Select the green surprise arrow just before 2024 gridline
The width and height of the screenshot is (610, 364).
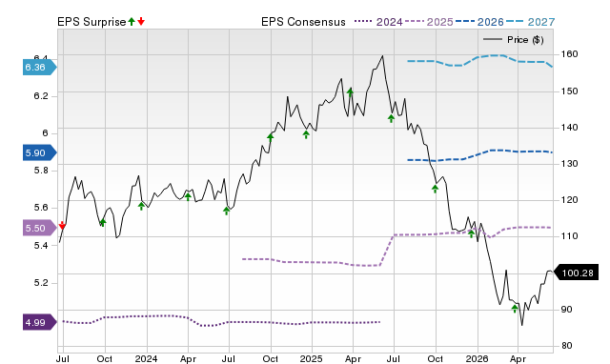point(141,206)
